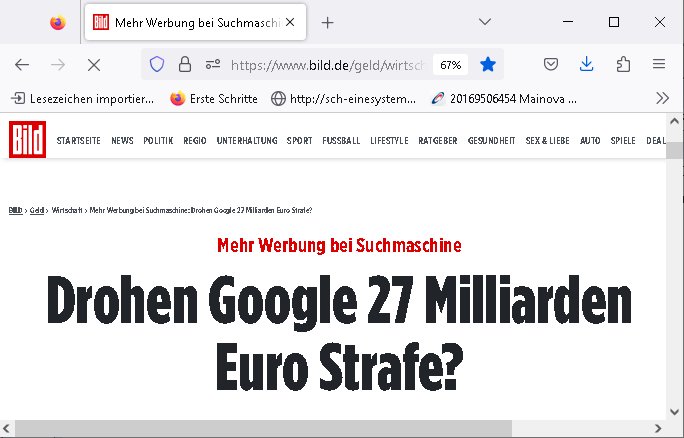
Task: Show site security lock information
Action: pos(185,65)
